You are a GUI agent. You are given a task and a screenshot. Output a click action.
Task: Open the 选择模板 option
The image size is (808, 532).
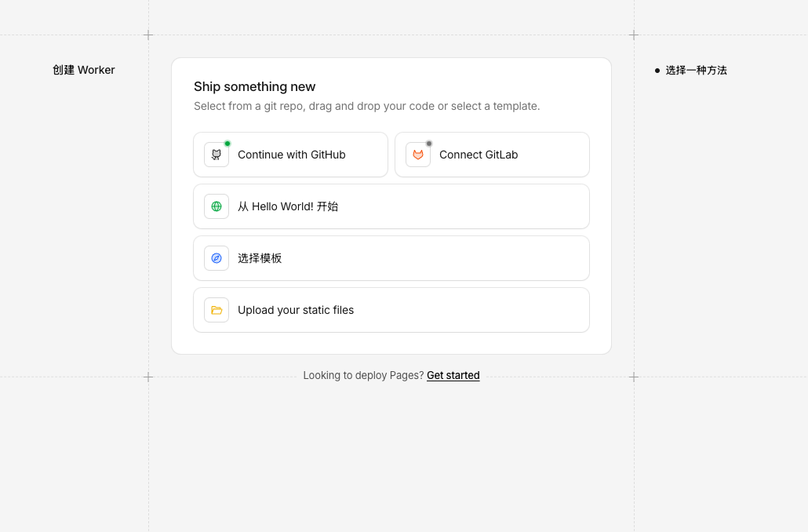260,258
